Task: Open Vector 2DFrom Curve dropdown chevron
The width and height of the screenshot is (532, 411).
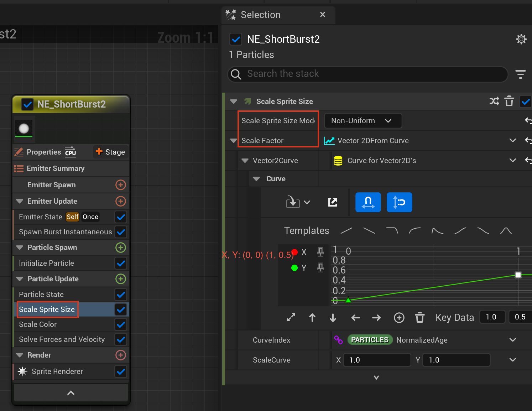Action: click(x=512, y=141)
